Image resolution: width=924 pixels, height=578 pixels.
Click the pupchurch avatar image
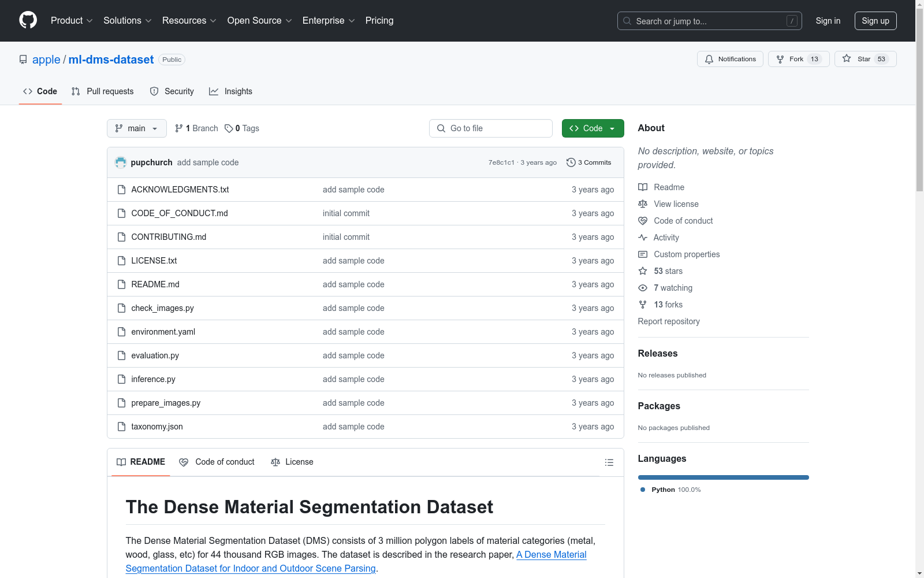(x=121, y=162)
